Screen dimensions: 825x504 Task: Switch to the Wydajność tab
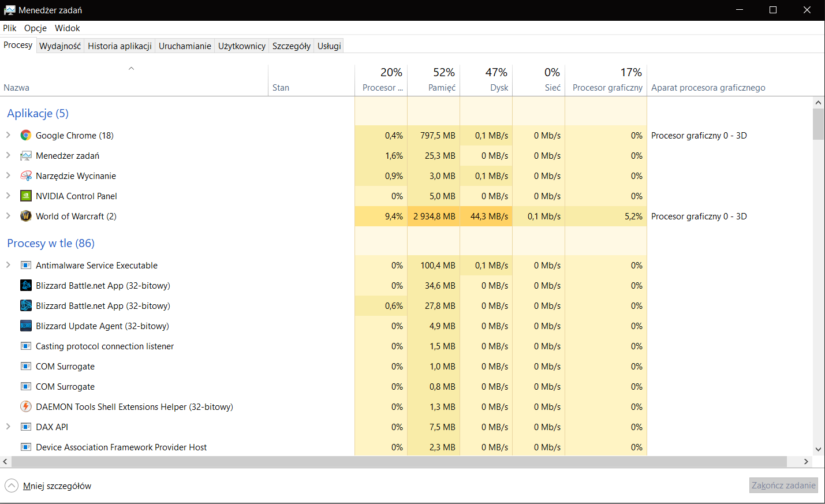coord(60,46)
